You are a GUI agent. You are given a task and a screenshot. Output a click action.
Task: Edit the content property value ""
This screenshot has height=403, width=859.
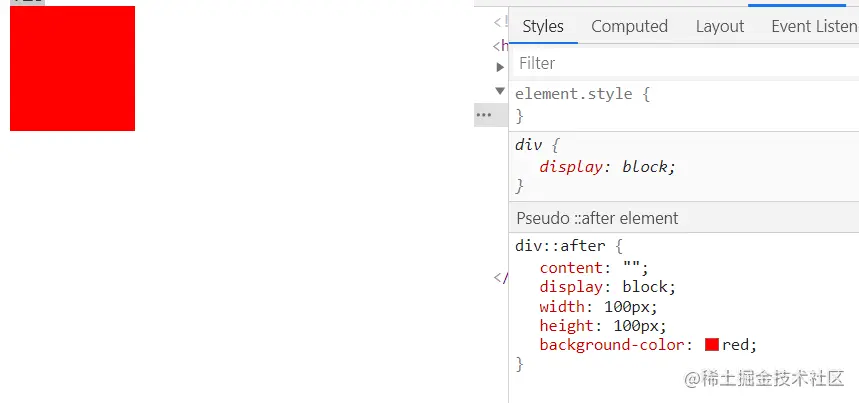(x=632, y=268)
